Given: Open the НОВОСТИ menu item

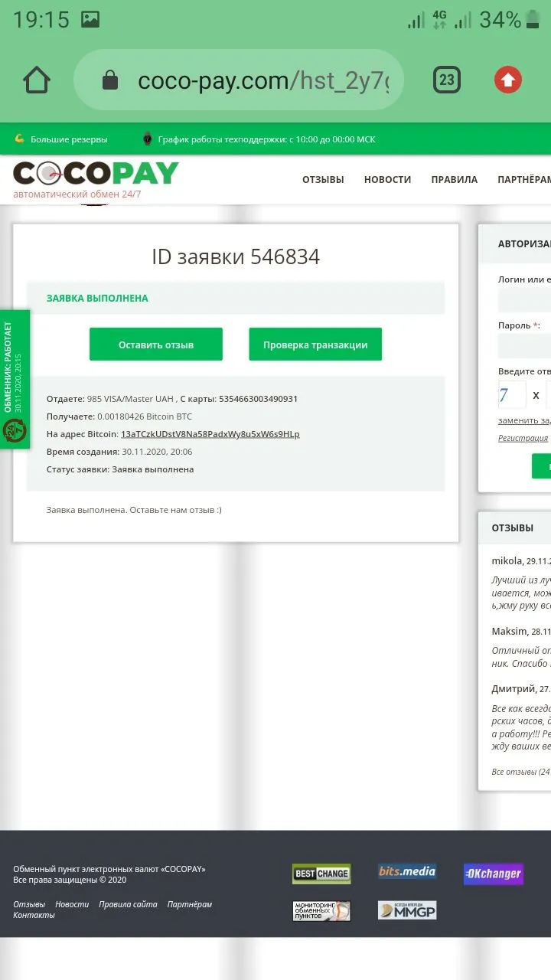Looking at the screenshot, I should [x=387, y=180].
